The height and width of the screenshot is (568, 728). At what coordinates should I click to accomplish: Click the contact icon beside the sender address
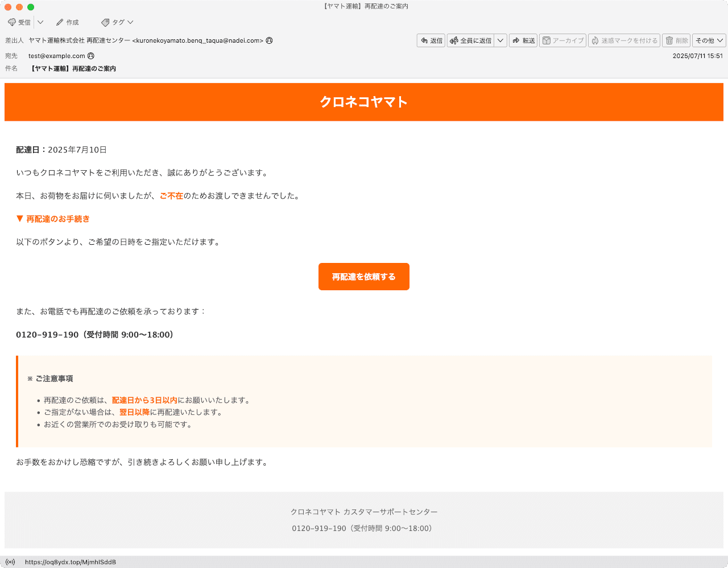tap(268, 40)
